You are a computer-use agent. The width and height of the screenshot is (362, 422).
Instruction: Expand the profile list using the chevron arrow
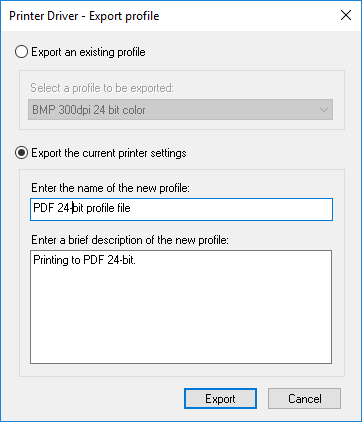[x=323, y=110]
